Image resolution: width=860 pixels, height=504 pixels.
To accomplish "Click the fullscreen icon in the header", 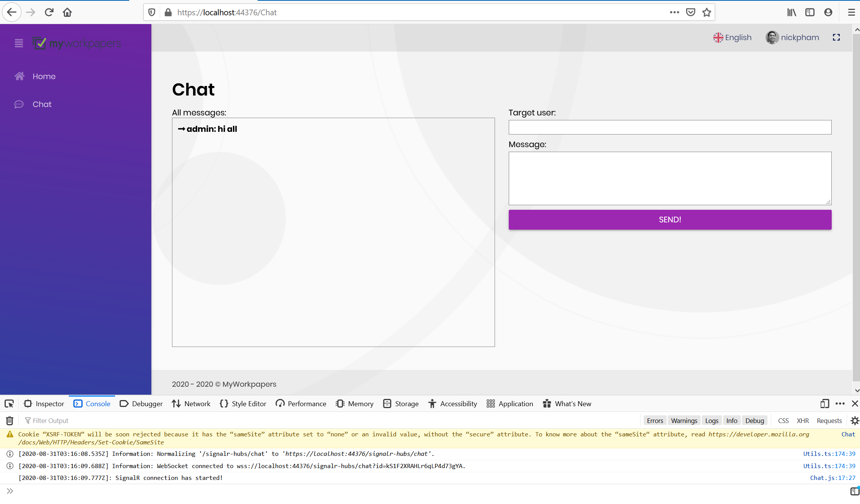I will 836,37.
